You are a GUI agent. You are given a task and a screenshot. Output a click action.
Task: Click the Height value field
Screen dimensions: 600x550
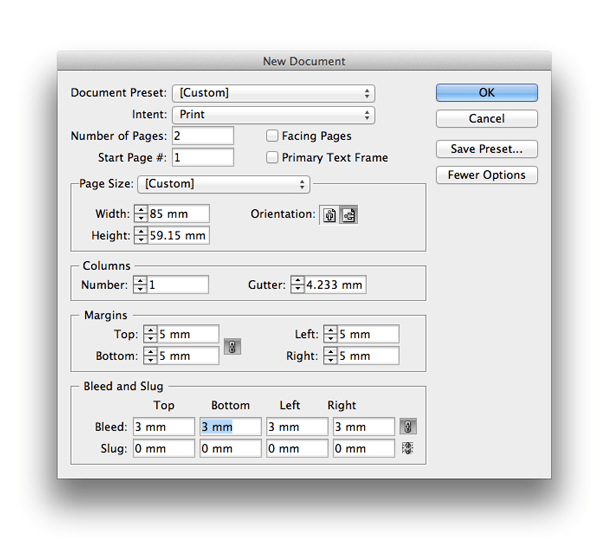[178, 235]
